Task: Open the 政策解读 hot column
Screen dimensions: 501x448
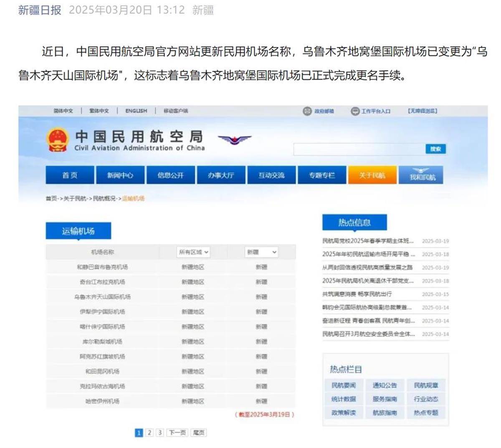Action: pos(344,413)
